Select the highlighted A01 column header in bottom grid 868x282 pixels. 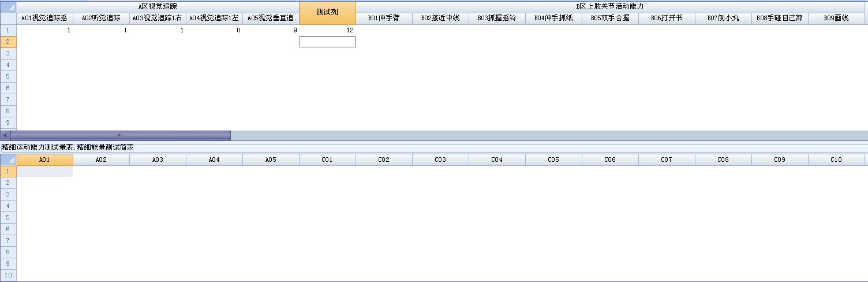[x=44, y=159]
